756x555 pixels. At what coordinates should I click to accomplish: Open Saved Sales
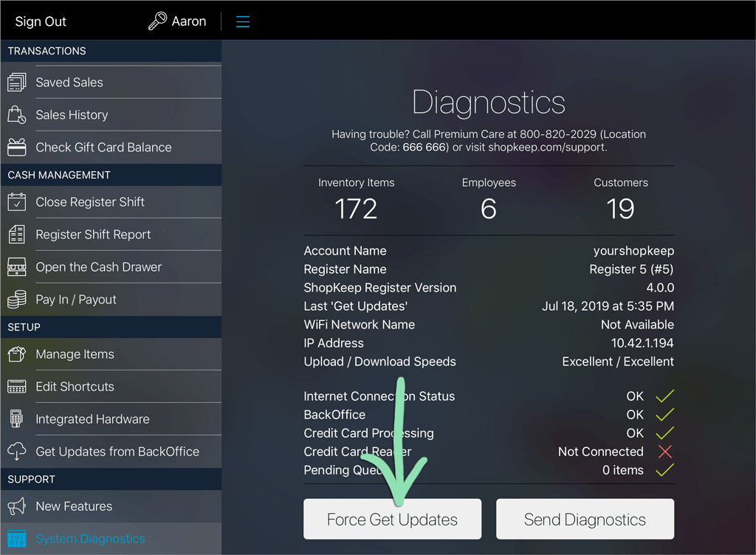click(x=111, y=83)
